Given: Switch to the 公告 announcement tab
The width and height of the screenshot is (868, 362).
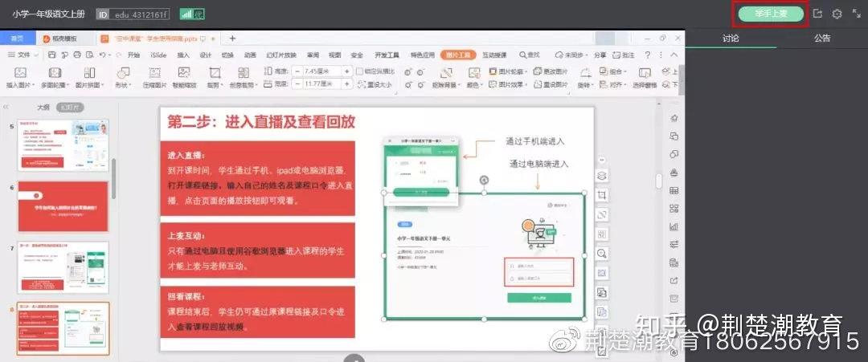Looking at the screenshot, I should (822, 39).
